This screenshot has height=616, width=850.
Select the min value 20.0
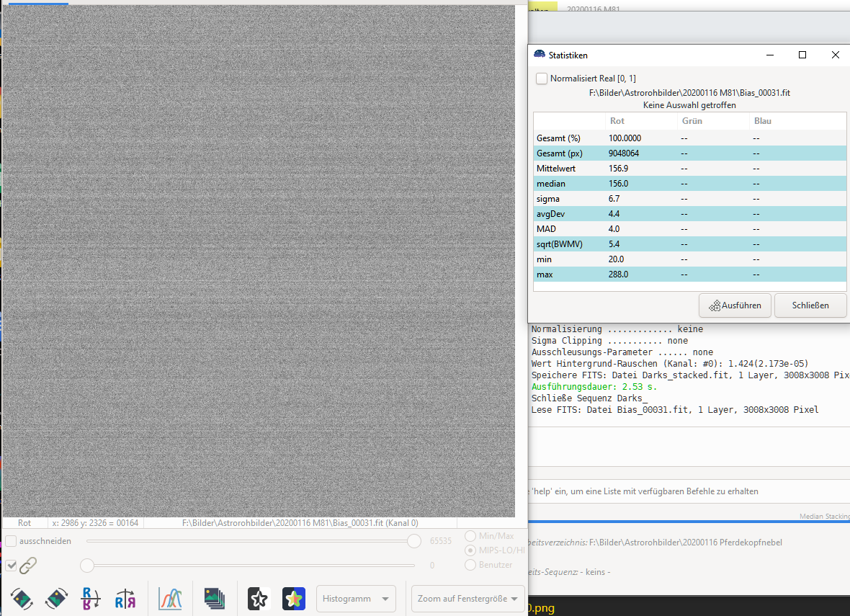click(616, 260)
